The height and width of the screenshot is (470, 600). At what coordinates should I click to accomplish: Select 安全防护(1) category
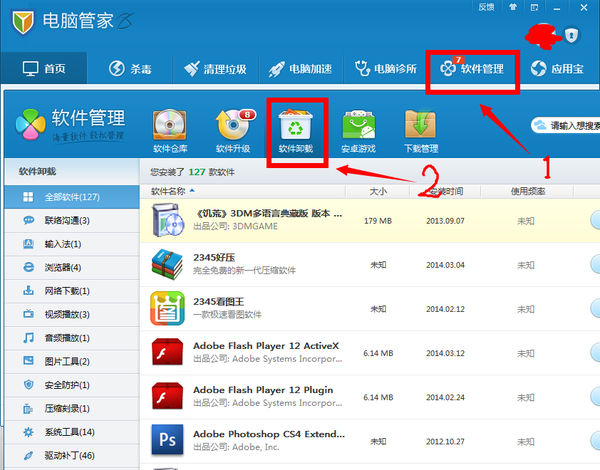pos(72,385)
